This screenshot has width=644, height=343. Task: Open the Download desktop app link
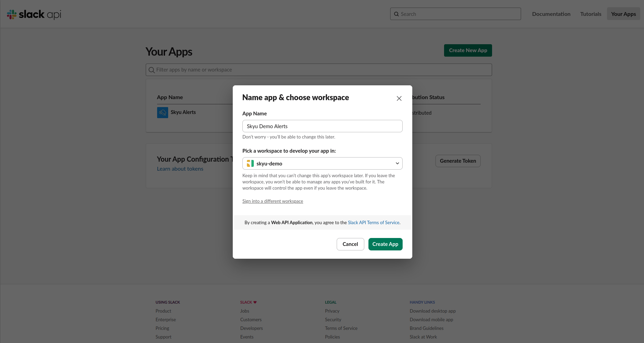click(x=433, y=311)
